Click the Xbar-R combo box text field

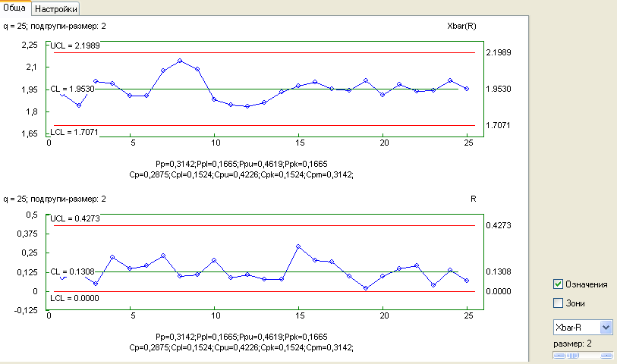point(575,327)
